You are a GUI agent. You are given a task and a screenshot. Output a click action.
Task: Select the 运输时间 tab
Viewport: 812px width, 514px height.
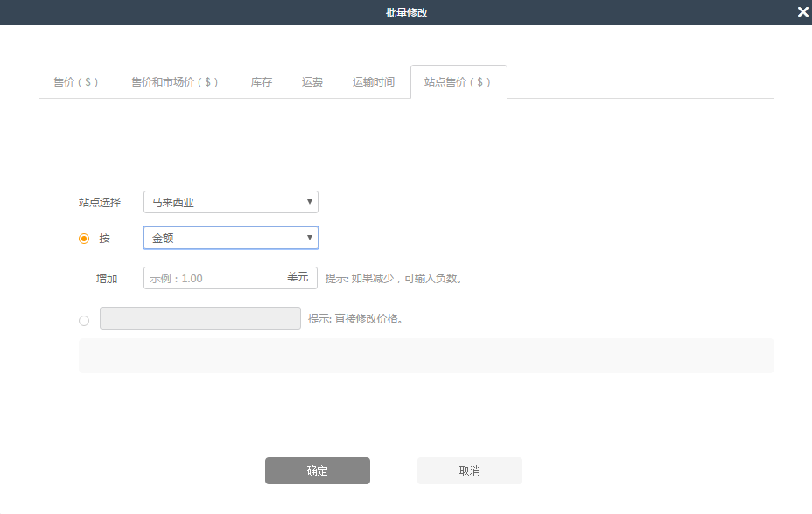click(374, 81)
